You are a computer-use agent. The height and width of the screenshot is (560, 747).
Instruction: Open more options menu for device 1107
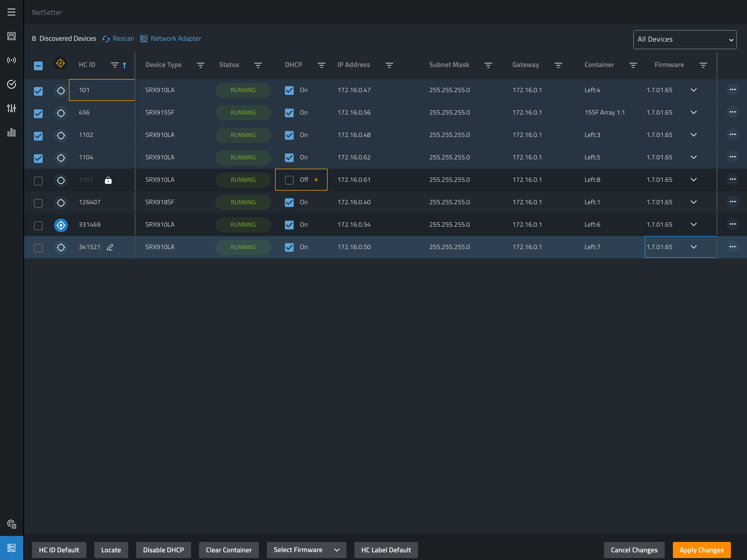click(733, 179)
